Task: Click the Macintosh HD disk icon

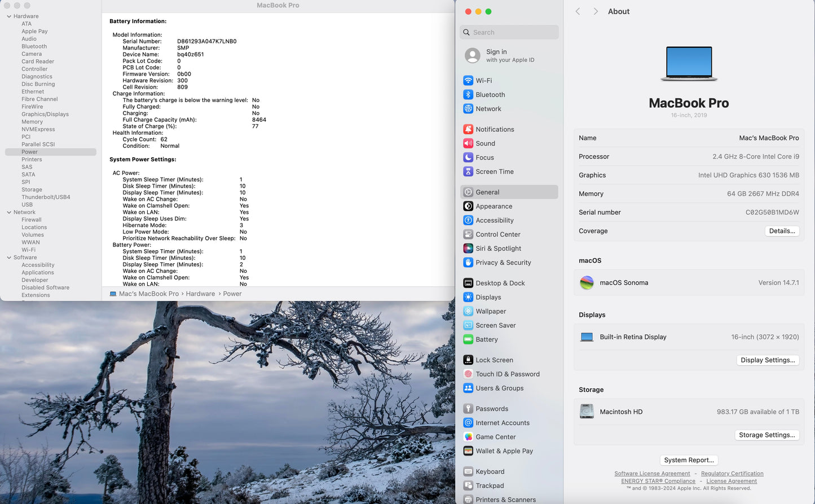Action: 587,412
